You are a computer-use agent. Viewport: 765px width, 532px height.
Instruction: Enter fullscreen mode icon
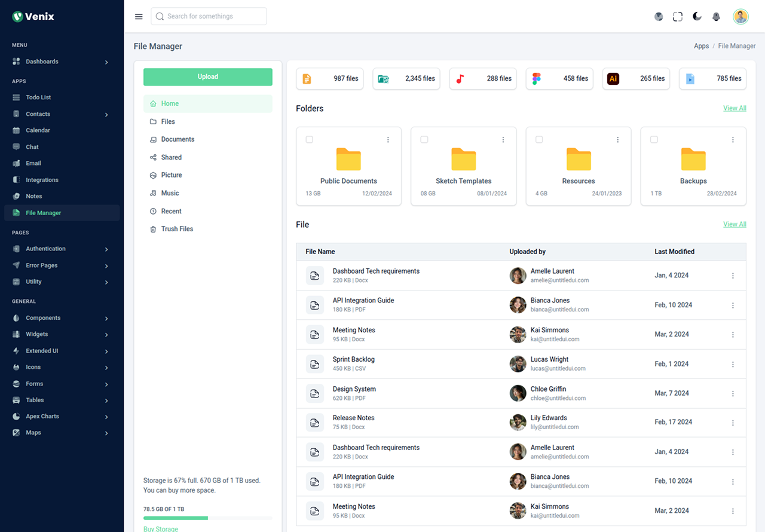click(678, 17)
